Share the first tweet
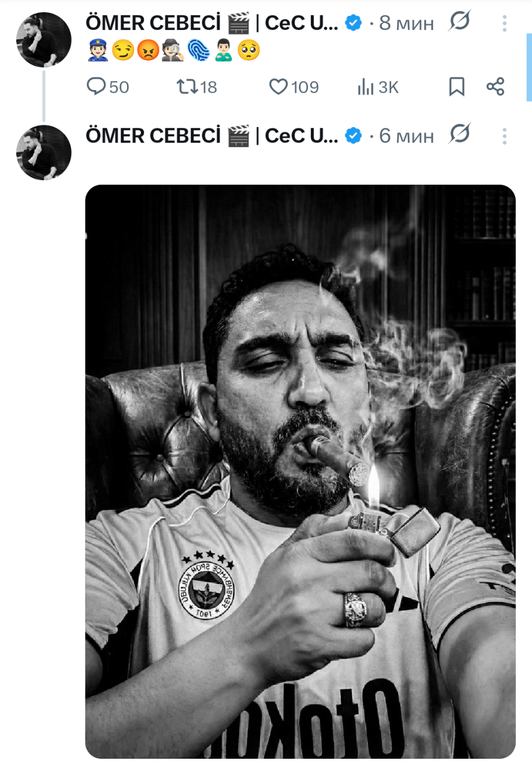532x768 pixels. click(495, 87)
